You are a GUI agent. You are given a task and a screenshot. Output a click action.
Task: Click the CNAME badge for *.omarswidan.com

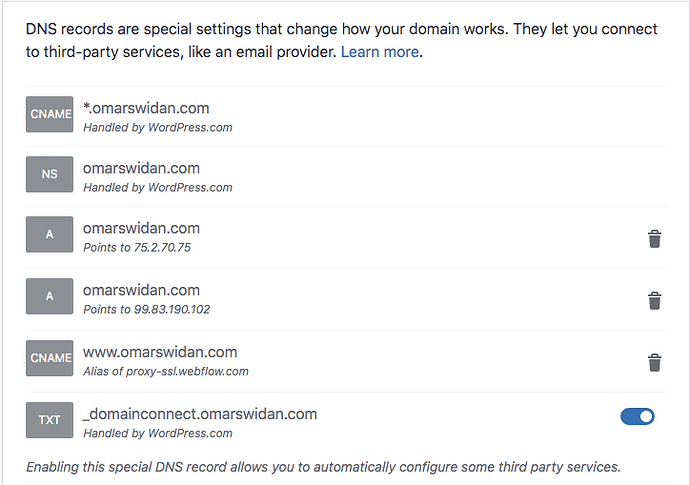click(49, 114)
